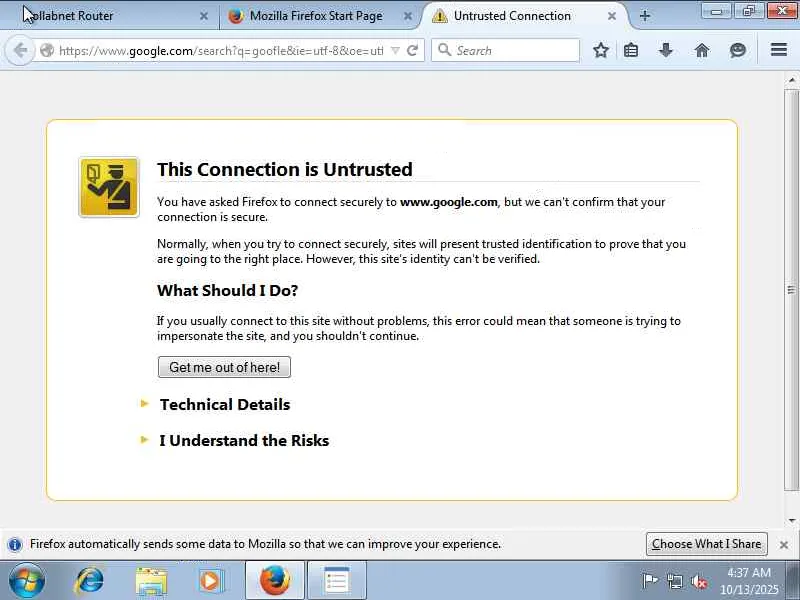This screenshot has height=600, width=800.
Task: Click the vertical scrollbar thumb
Action: pos(791,289)
